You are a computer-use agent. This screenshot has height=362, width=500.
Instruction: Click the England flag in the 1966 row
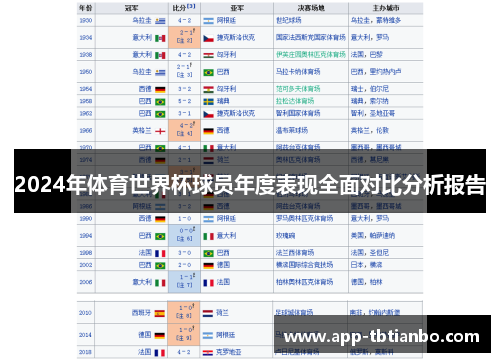(160, 131)
